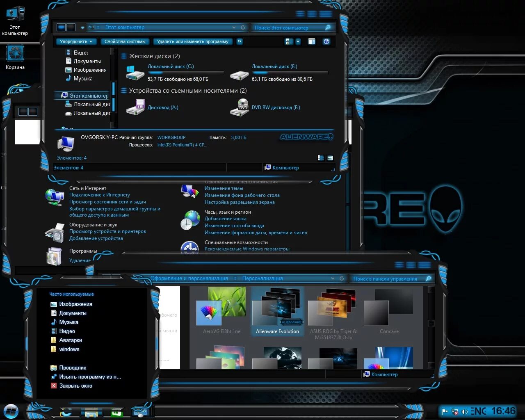The height and width of the screenshot is (420, 525).
Task: Click the change view icon in Explorer toolbar
Action: (x=289, y=41)
